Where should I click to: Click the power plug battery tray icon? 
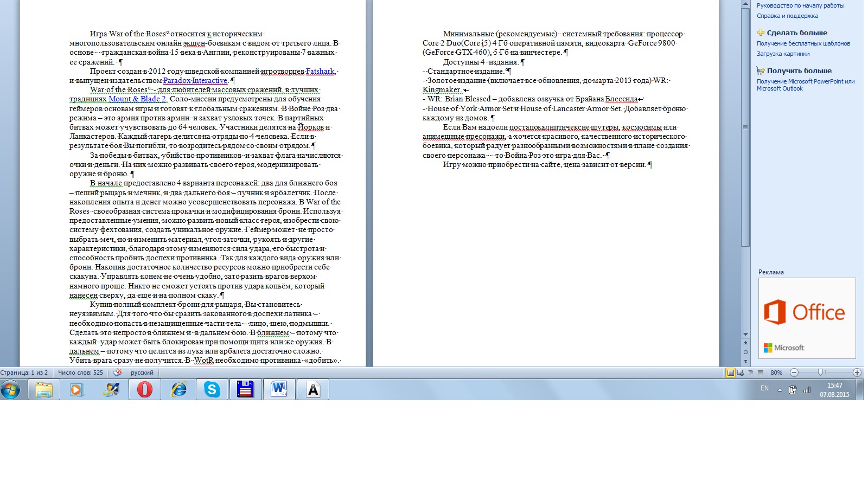click(x=793, y=389)
